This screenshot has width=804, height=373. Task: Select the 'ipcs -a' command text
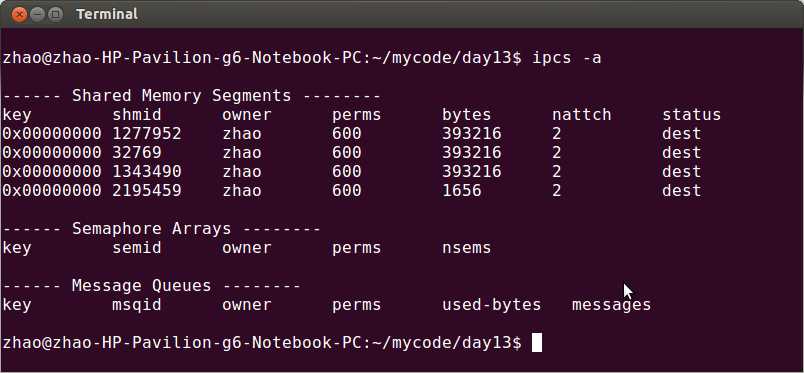tap(567, 58)
